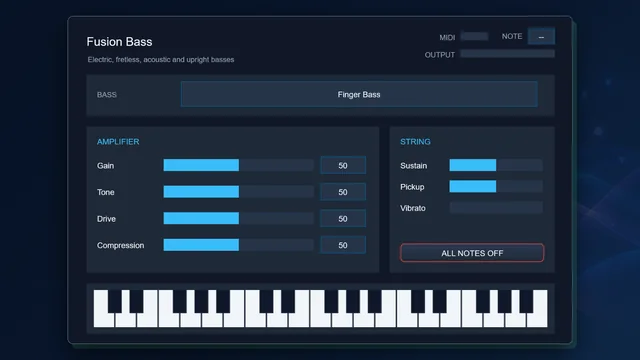Set the Pickup slider
This screenshot has height=360, width=640.
[496, 187]
